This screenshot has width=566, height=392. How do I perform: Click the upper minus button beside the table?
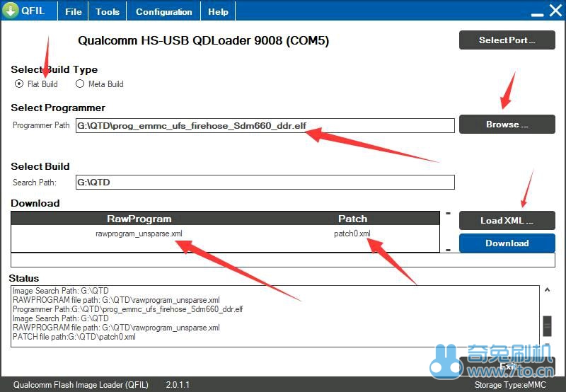point(448,213)
